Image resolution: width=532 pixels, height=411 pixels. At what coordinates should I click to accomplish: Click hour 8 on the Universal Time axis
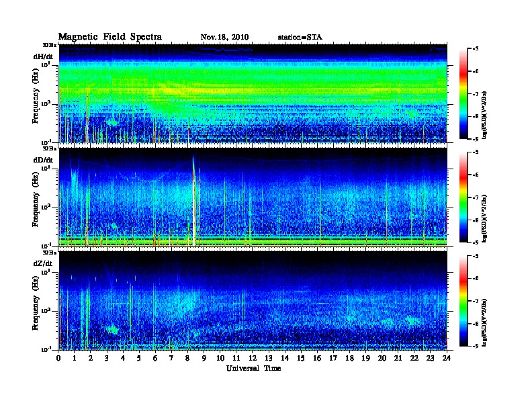(187, 358)
